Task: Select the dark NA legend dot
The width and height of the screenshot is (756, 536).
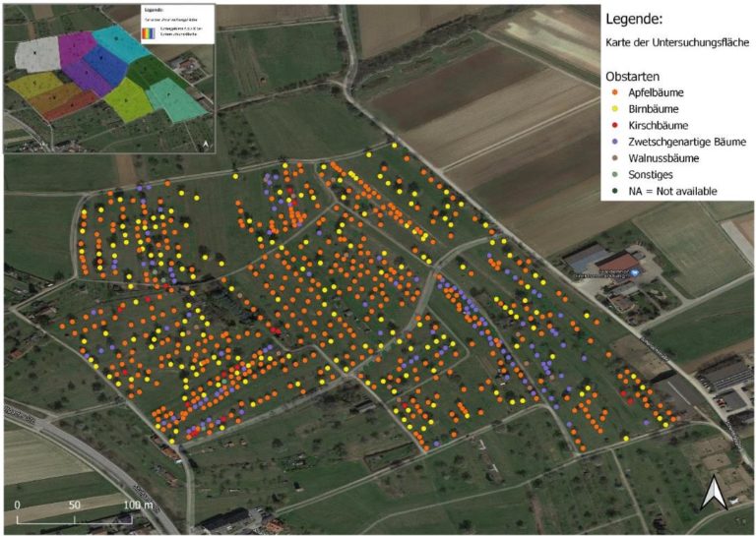Action: tap(614, 191)
